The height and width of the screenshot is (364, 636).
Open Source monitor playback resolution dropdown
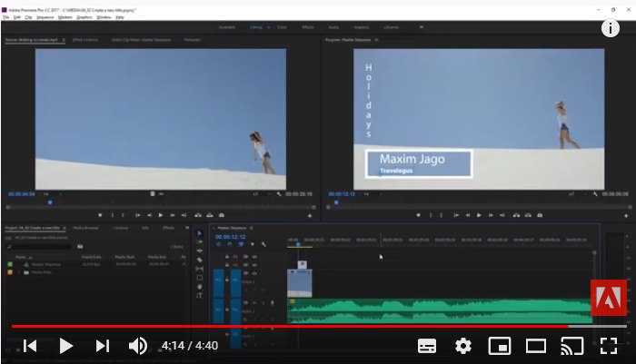[260, 194]
